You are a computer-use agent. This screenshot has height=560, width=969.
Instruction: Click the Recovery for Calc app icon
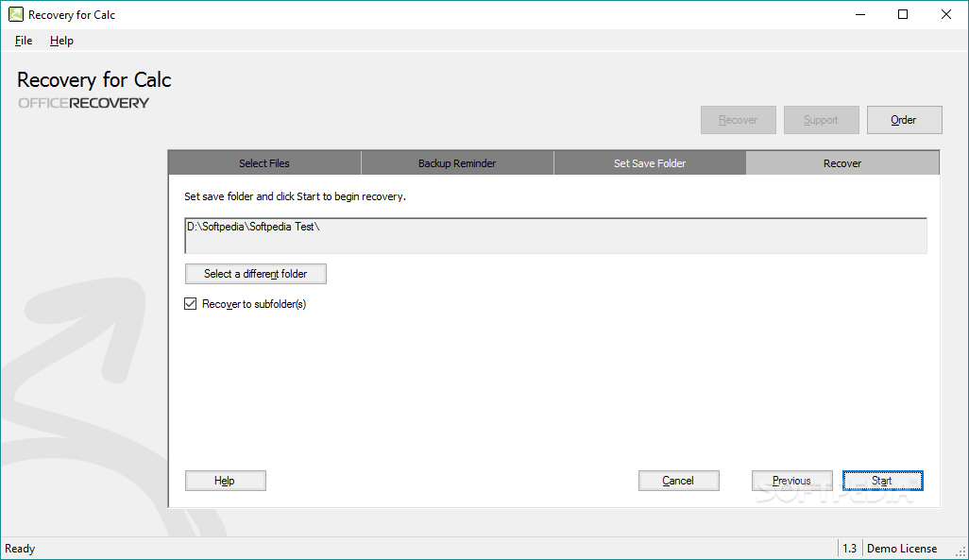[15, 14]
